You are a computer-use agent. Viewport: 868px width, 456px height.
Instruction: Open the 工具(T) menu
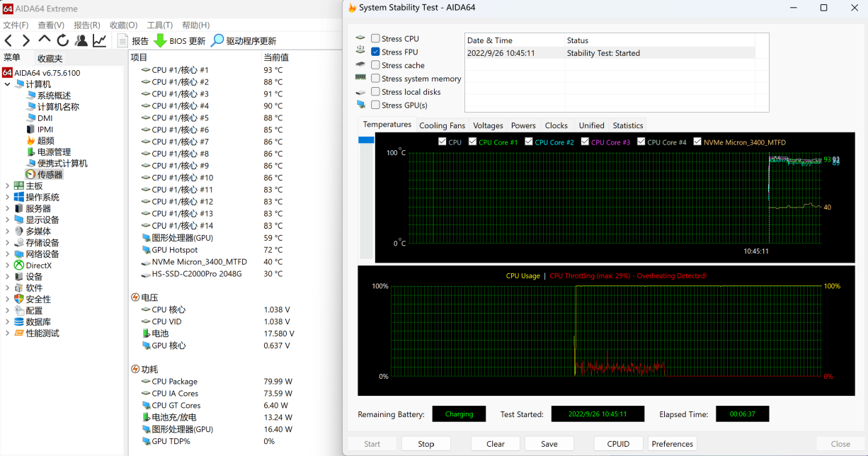[x=159, y=25]
